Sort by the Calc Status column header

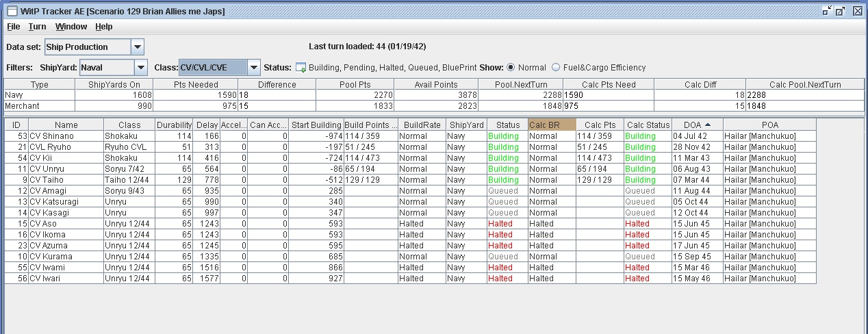pyautogui.click(x=648, y=125)
